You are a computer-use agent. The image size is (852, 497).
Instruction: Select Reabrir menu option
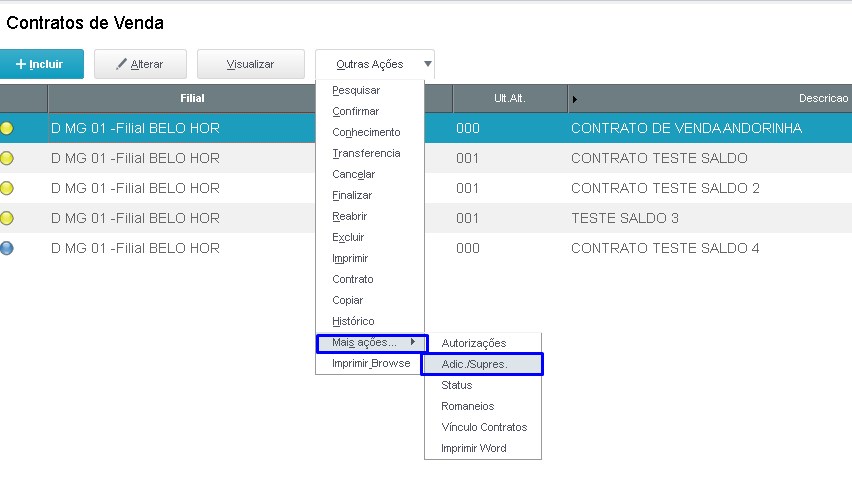pyautogui.click(x=349, y=216)
